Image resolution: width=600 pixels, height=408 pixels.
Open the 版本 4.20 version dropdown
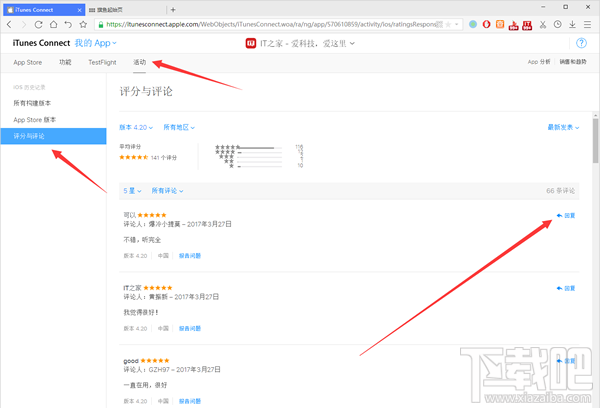136,127
